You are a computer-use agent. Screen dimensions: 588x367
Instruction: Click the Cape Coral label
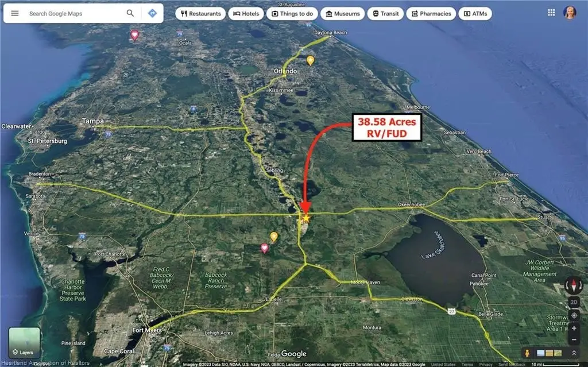tap(118, 351)
